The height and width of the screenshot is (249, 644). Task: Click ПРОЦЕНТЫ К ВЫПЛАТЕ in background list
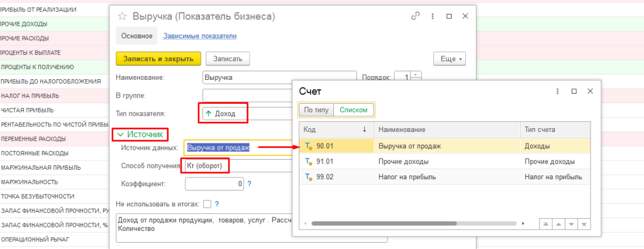31,53
